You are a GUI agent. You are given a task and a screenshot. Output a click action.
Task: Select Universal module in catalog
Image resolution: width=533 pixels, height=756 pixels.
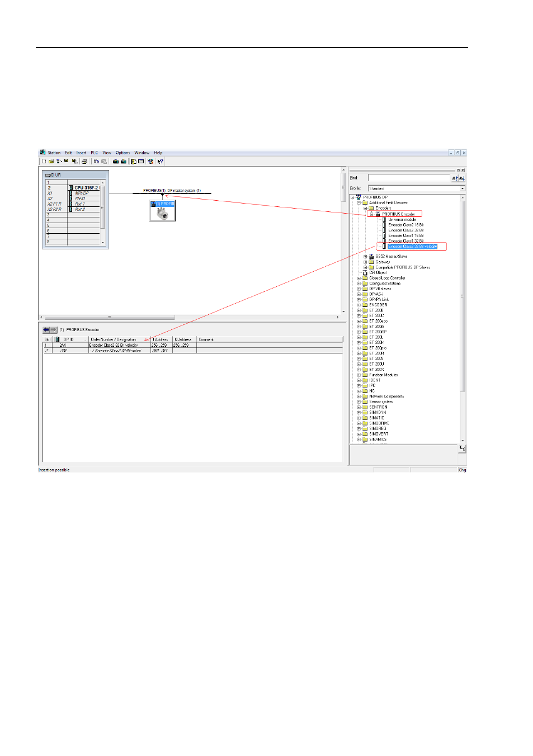click(x=402, y=220)
